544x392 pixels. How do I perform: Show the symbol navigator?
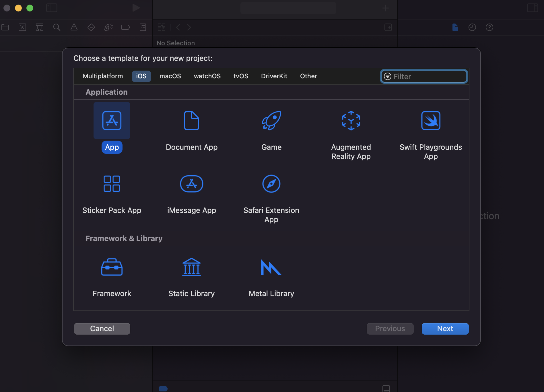pos(40,27)
